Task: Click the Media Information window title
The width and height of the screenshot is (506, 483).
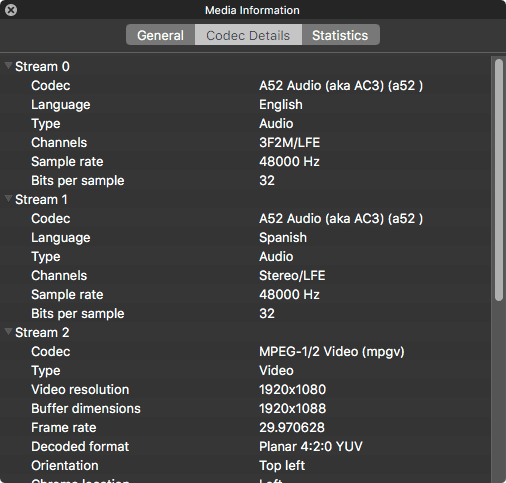Action: [x=252, y=10]
